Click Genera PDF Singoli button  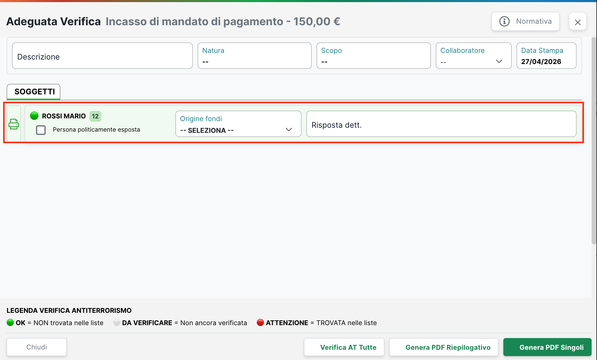tap(547, 347)
